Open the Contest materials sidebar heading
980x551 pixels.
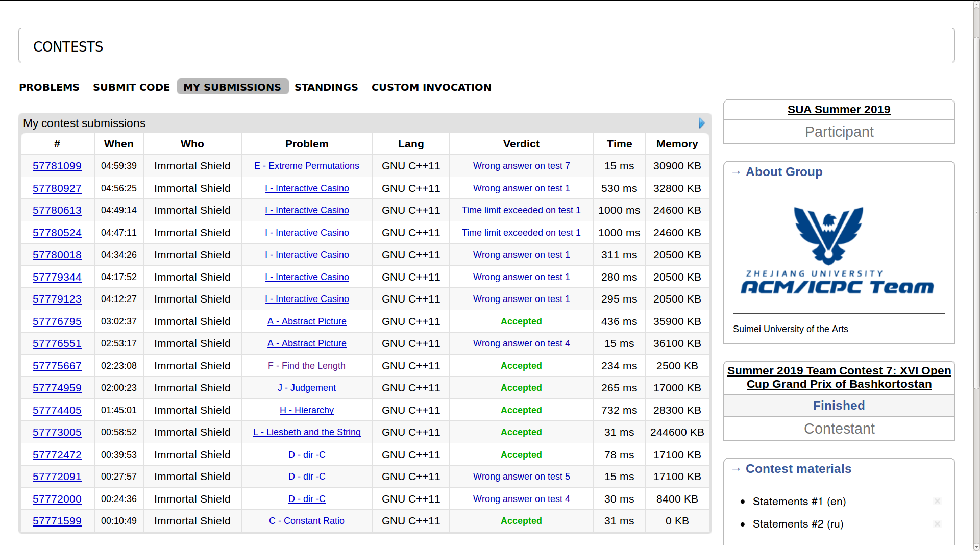pos(798,469)
